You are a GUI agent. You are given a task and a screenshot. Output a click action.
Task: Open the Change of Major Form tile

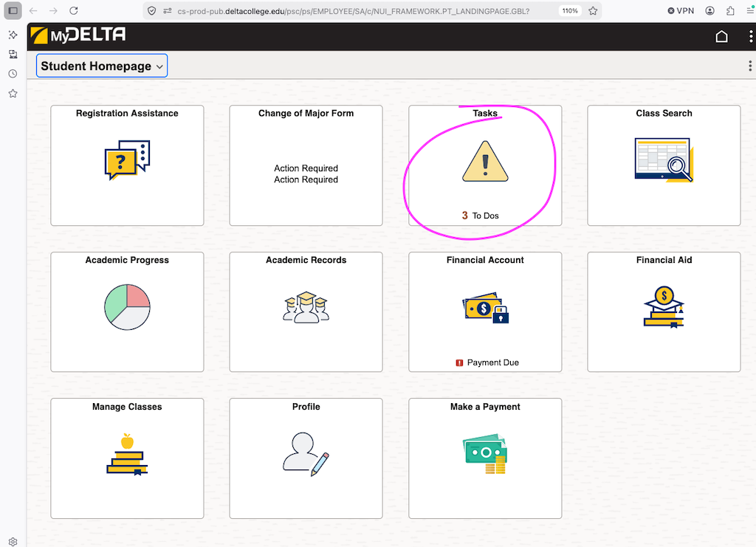306,165
